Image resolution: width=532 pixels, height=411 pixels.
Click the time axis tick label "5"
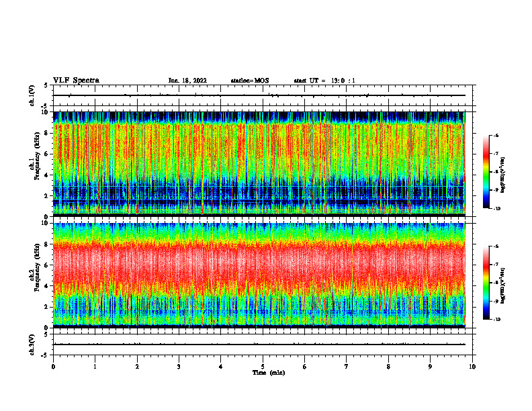coord(263,367)
